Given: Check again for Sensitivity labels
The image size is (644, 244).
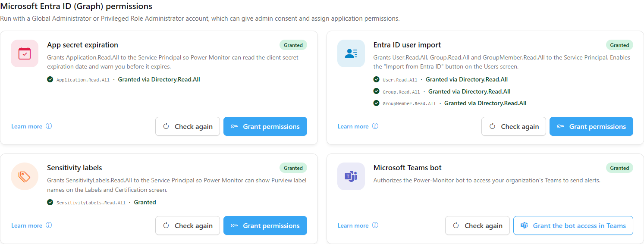Looking at the screenshot, I should 188,225.
